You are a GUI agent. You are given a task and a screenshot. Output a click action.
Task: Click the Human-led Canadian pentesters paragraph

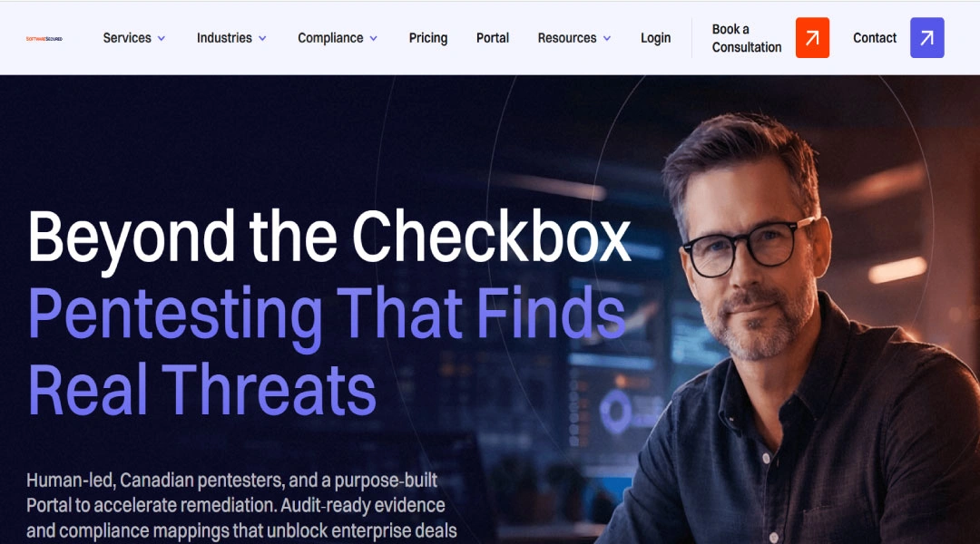tap(241, 505)
